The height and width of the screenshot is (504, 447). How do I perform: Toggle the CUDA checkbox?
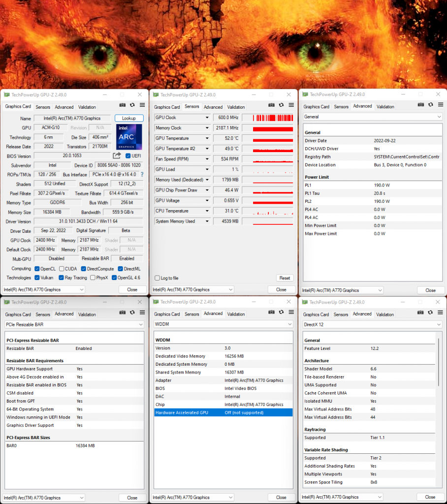62,269
